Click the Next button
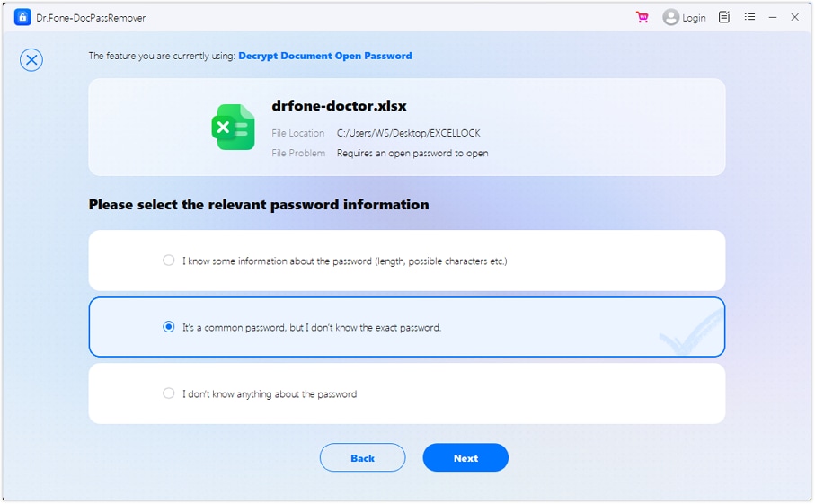Viewport: 815px width, 504px height. [x=465, y=458]
